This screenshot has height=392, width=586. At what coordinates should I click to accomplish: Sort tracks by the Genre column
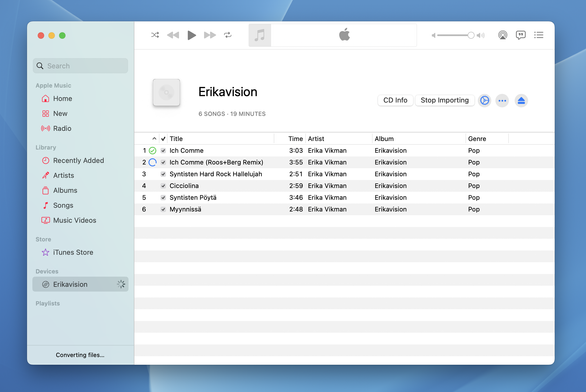click(x=487, y=139)
